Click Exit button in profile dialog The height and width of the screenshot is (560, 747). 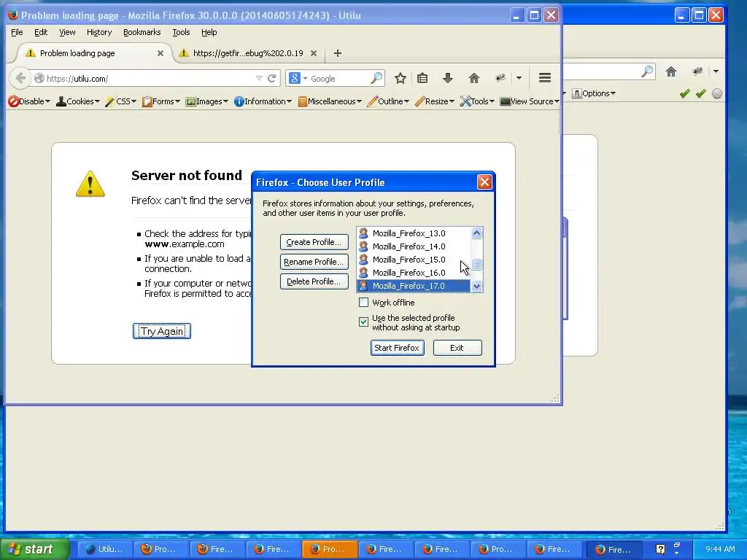coord(457,348)
